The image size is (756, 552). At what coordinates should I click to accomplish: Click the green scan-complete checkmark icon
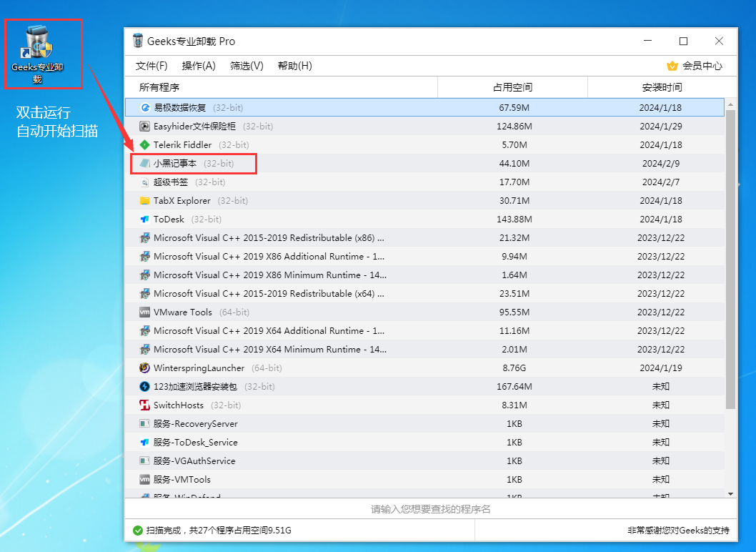138,531
